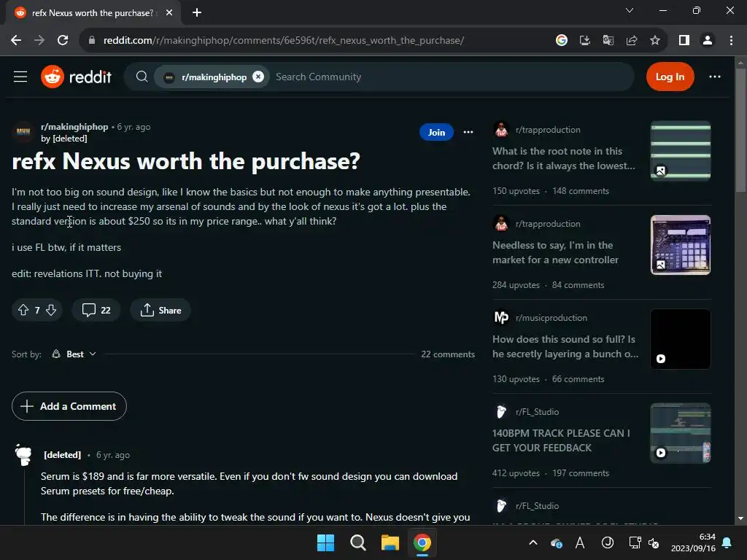Show hidden system tray icons

pos(533,542)
